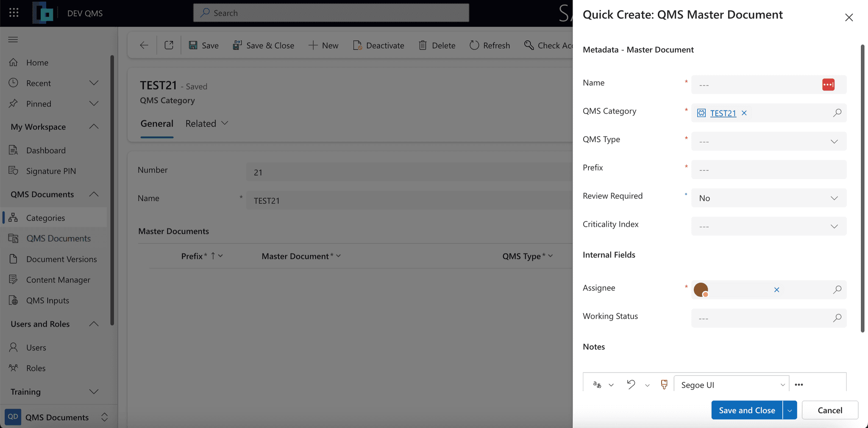868x428 pixels.
Task: Open QMS Type column menu
Action: tap(550, 256)
